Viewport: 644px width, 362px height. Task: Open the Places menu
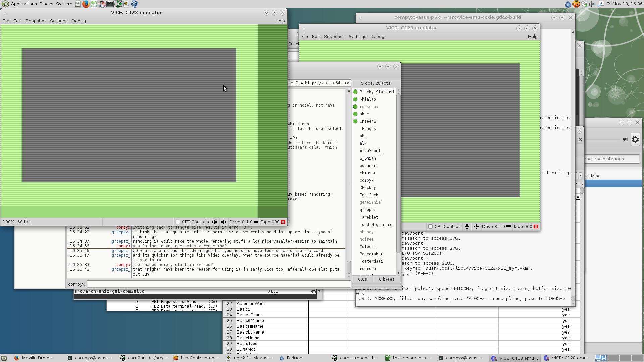pyautogui.click(x=46, y=4)
